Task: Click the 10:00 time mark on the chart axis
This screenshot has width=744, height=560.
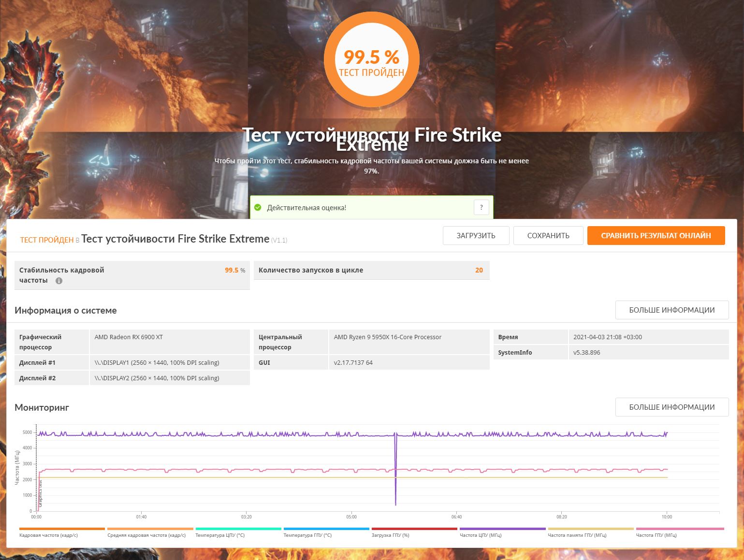Action: (x=667, y=517)
